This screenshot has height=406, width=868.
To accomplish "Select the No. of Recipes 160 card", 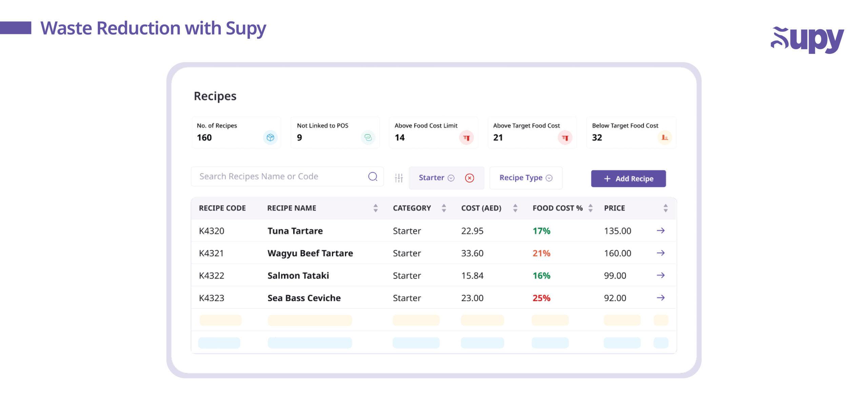I will coord(236,132).
